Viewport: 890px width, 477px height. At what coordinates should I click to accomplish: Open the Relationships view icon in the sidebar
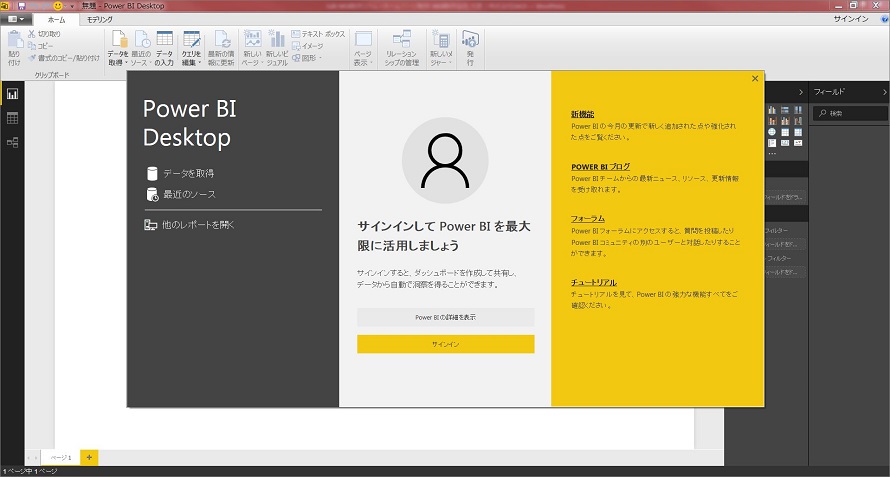12,143
